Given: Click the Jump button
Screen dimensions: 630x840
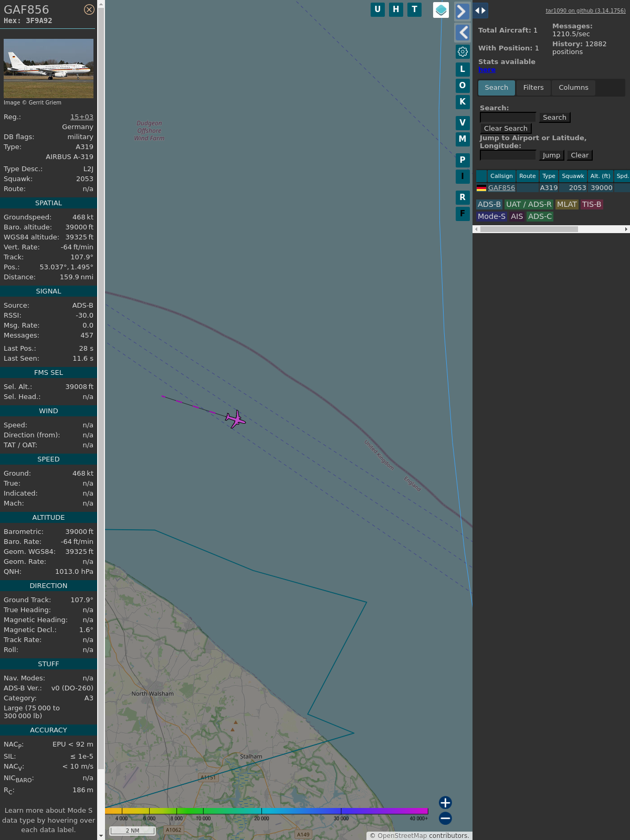Looking at the screenshot, I should (x=551, y=155).
